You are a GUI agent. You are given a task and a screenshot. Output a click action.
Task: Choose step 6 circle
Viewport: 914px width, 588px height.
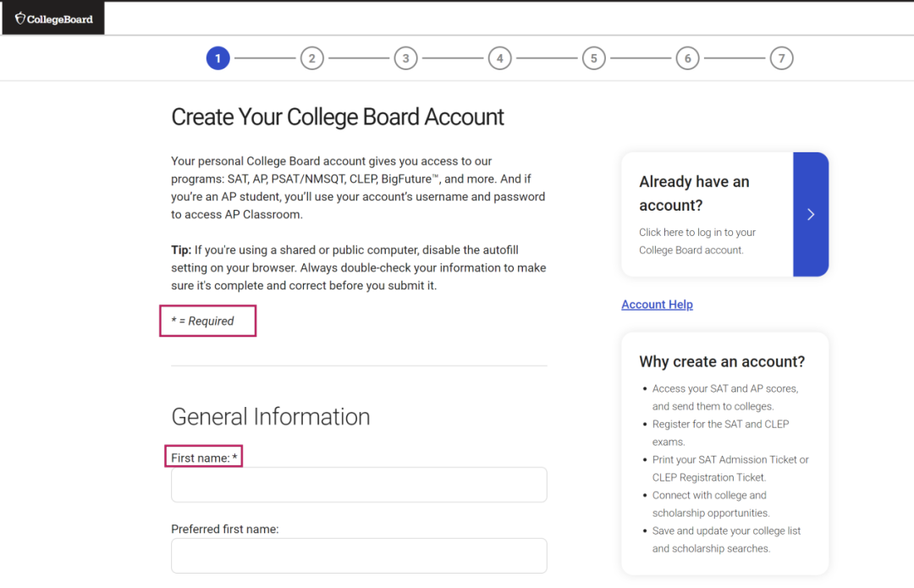tap(688, 58)
